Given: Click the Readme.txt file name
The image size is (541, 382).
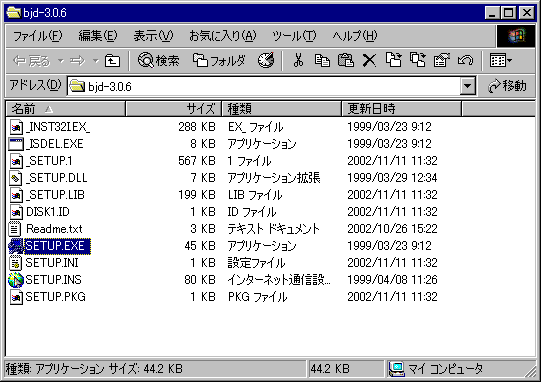Looking at the screenshot, I should pyautogui.click(x=54, y=229).
